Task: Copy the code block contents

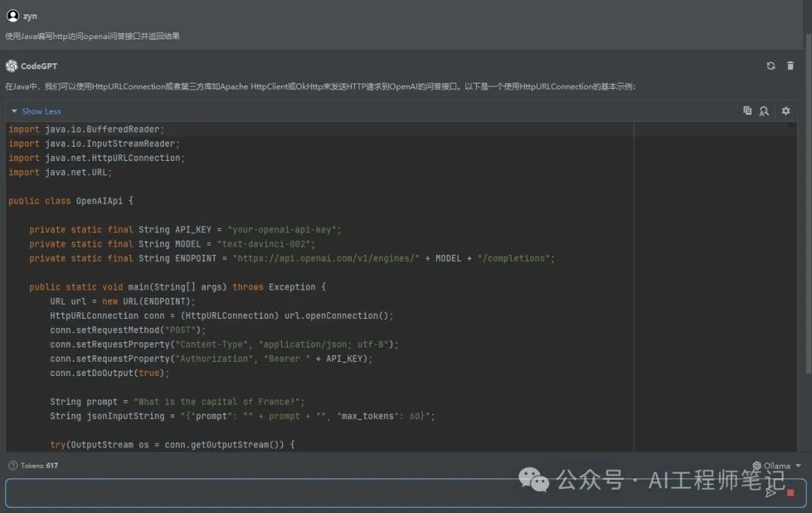Action: click(747, 111)
